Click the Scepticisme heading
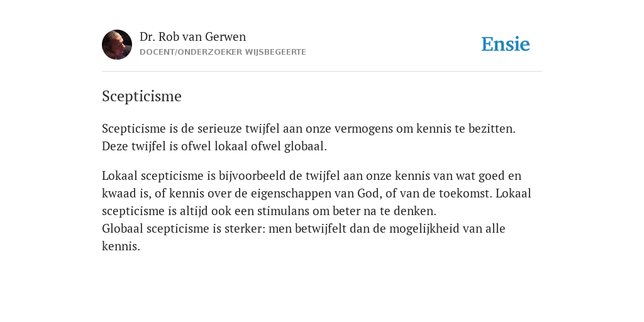This screenshot has width=644, height=322. [142, 96]
